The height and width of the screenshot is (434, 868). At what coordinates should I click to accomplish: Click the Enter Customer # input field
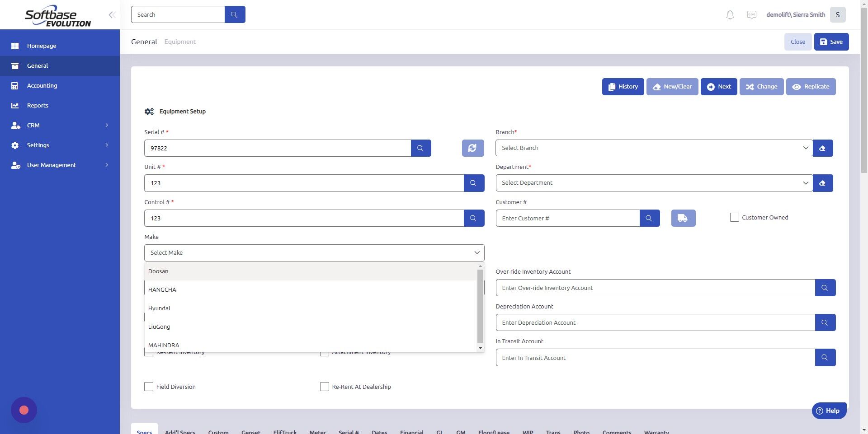(x=567, y=218)
